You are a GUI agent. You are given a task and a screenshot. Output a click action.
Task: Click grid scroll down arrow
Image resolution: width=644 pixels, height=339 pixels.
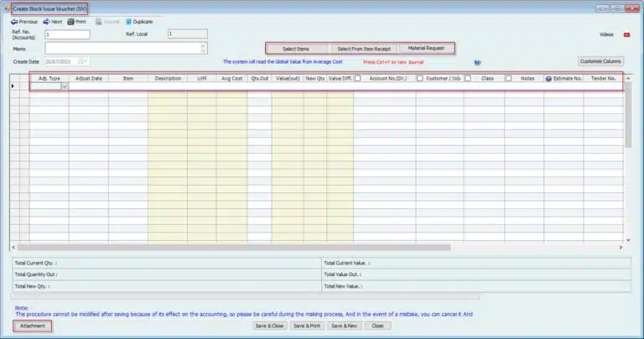click(x=628, y=240)
